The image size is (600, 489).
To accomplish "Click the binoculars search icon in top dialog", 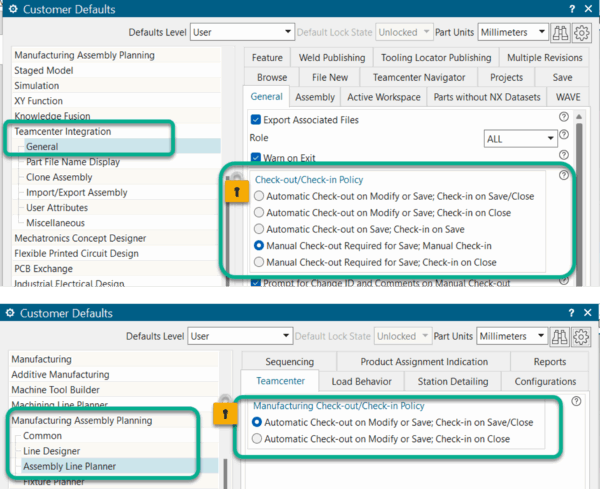I will click(x=563, y=32).
